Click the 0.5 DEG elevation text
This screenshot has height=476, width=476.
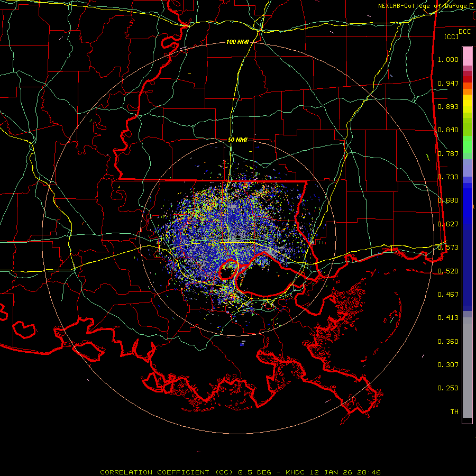(254, 472)
